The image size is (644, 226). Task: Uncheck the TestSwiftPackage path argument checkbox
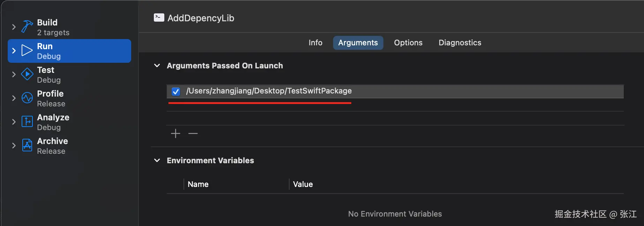point(176,91)
